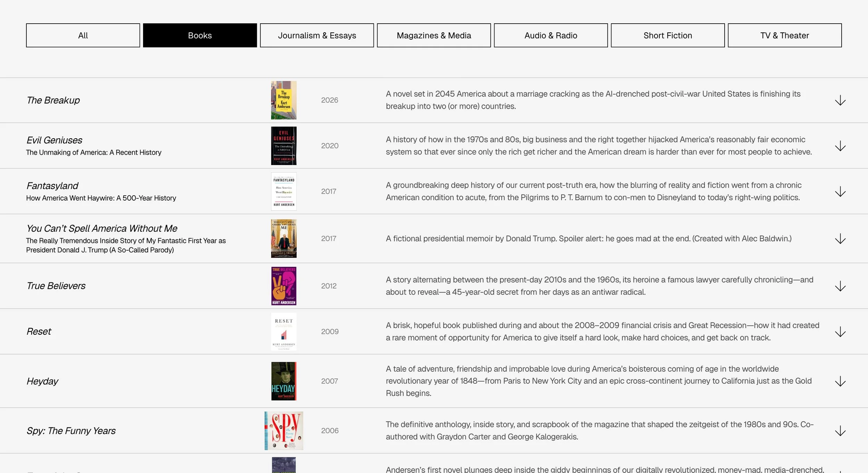Switch to TV & Theater tab
Image resolution: width=868 pixels, height=473 pixels.
(x=785, y=35)
